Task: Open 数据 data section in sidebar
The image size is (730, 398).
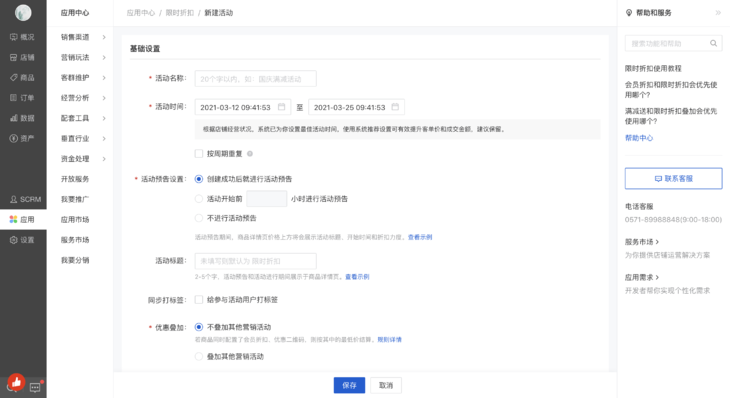Action: pyautogui.click(x=23, y=118)
